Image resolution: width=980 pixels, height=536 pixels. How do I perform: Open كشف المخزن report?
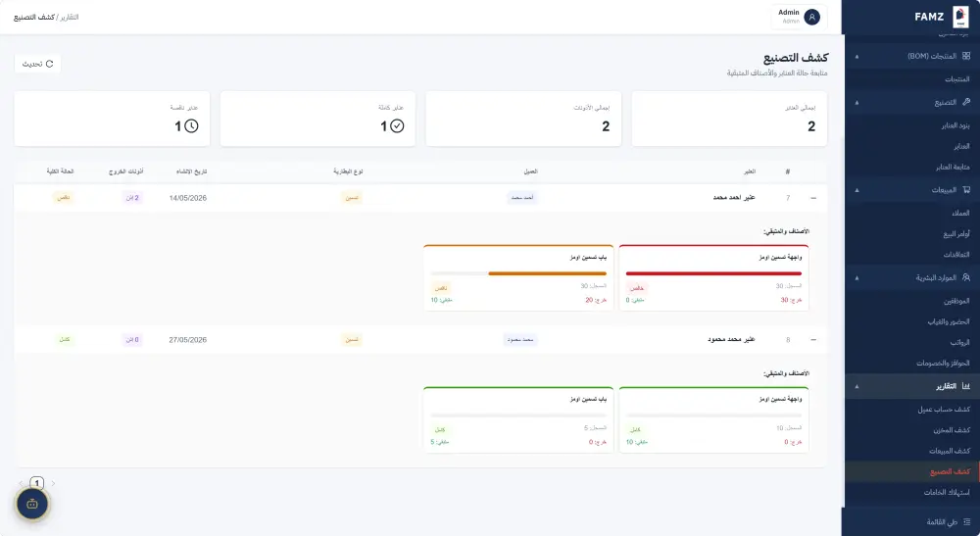pyautogui.click(x=952, y=430)
